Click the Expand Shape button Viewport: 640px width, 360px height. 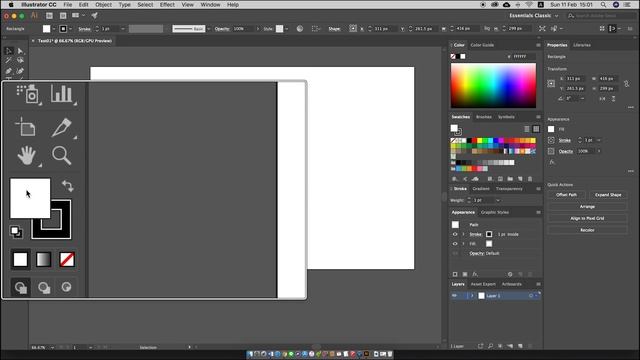pyautogui.click(x=608, y=195)
